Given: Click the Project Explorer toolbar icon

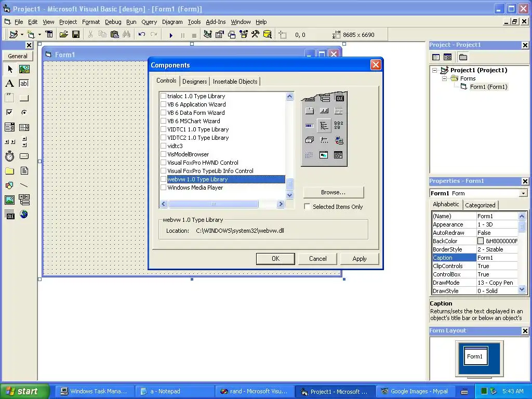Looking at the screenshot, I should coord(208,35).
